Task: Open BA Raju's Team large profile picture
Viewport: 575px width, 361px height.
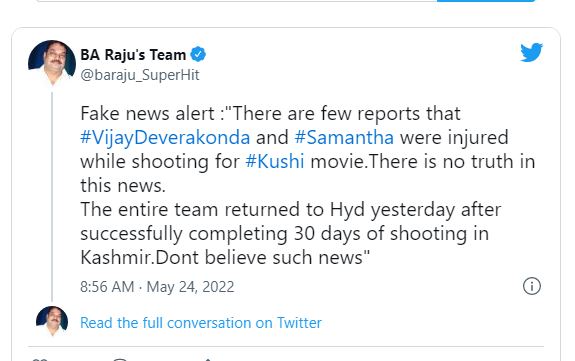Action: click(x=52, y=63)
